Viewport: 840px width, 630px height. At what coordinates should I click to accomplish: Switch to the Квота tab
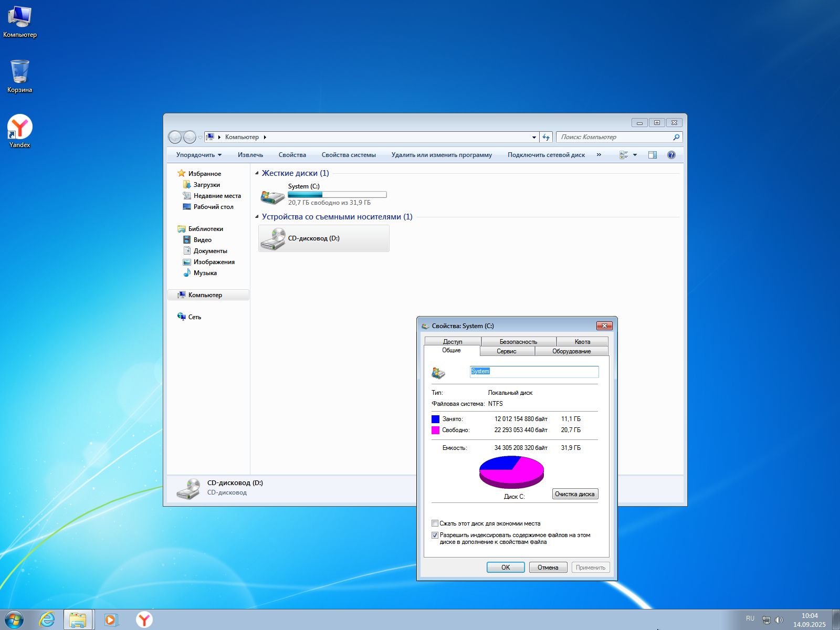(582, 341)
